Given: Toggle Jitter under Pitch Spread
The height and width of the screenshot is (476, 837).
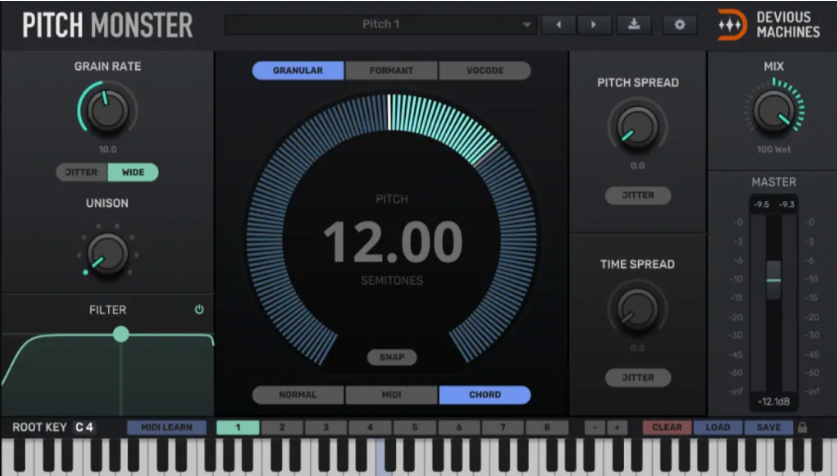Looking at the screenshot, I should (x=638, y=195).
